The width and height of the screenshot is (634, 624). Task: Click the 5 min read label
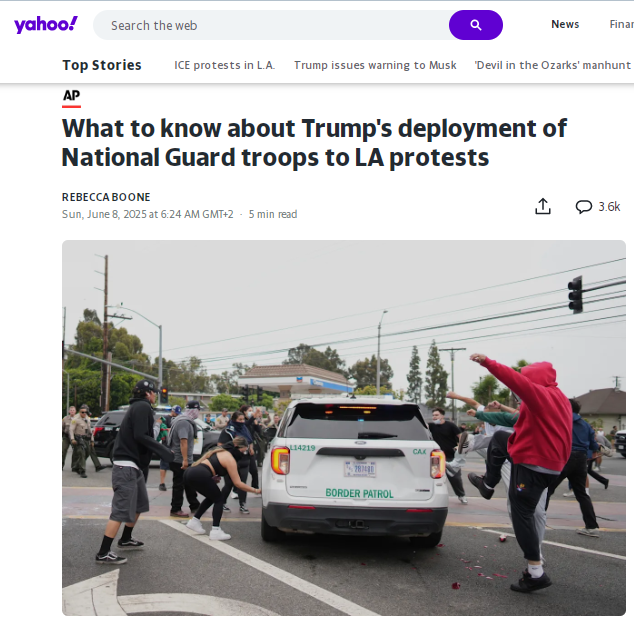273,214
